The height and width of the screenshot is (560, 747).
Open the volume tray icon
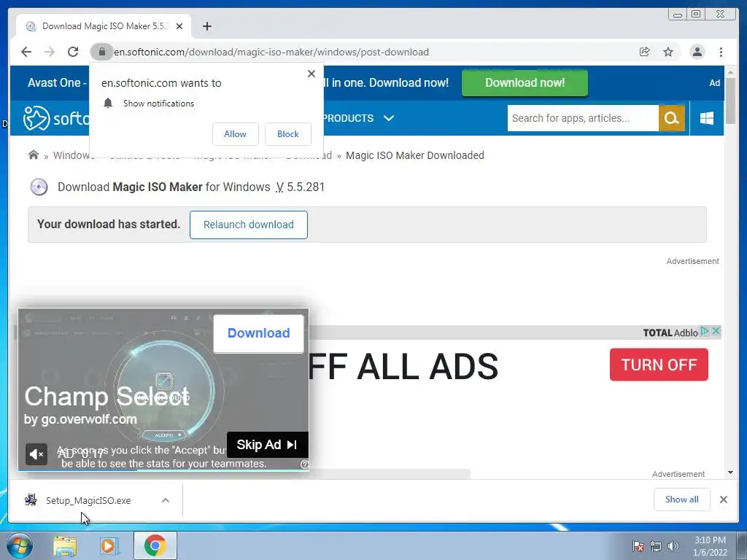[673, 546]
